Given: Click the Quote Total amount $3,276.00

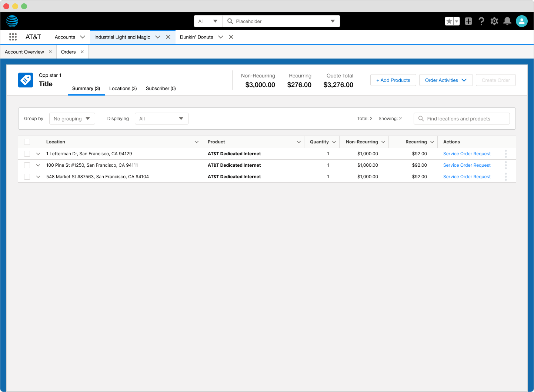Looking at the screenshot, I should 338,85.
